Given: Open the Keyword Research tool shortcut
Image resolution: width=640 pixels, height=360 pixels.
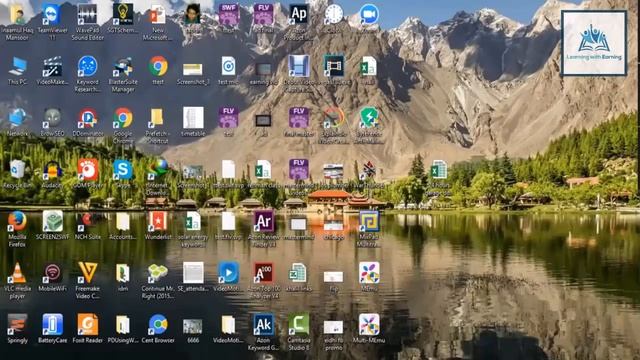Looking at the screenshot, I should pyautogui.click(x=87, y=67).
